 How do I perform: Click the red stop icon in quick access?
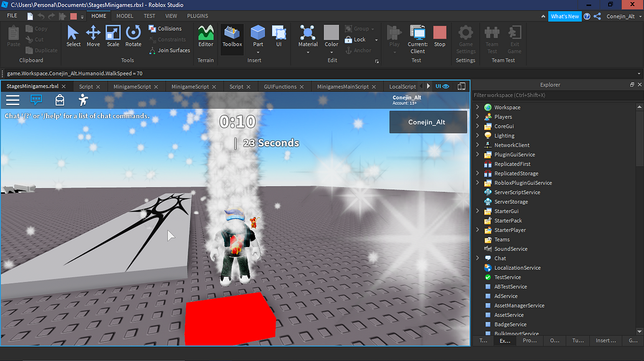pyautogui.click(x=73, y=16)
